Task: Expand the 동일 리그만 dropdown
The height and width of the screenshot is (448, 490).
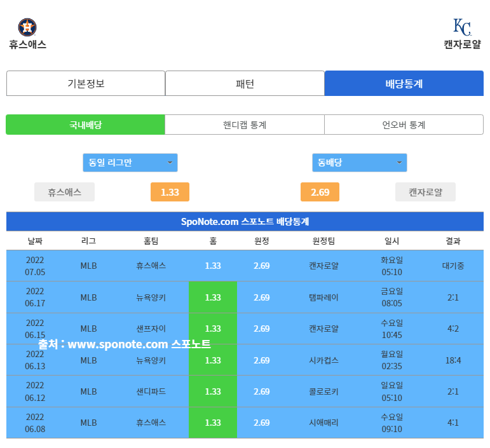Action: (x=130, y=163)
